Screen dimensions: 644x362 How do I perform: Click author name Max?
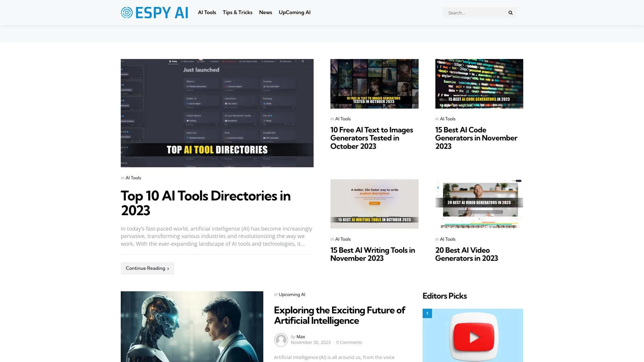[x=301, y=337]
